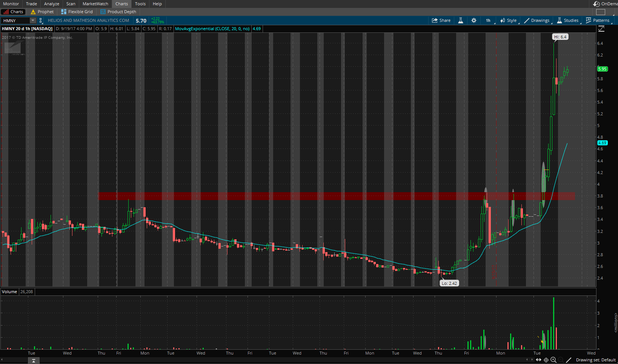618x364 pixels.
Task: Click the HELIOS AND MATHESON ANALYTICS COM name
Action: (88, 21)
